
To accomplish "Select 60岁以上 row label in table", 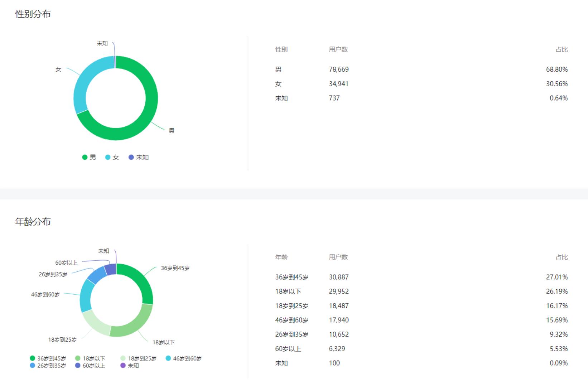I will tap(288, 349).
